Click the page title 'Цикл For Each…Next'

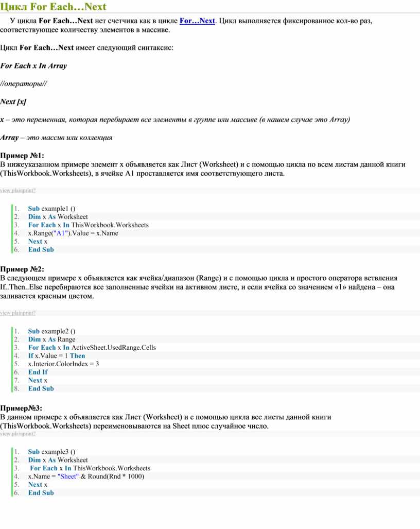click(x=53, y=6)
